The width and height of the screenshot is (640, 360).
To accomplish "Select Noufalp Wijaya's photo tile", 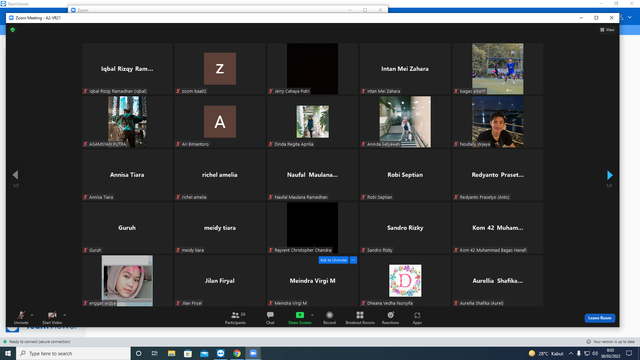I will 498,122.
